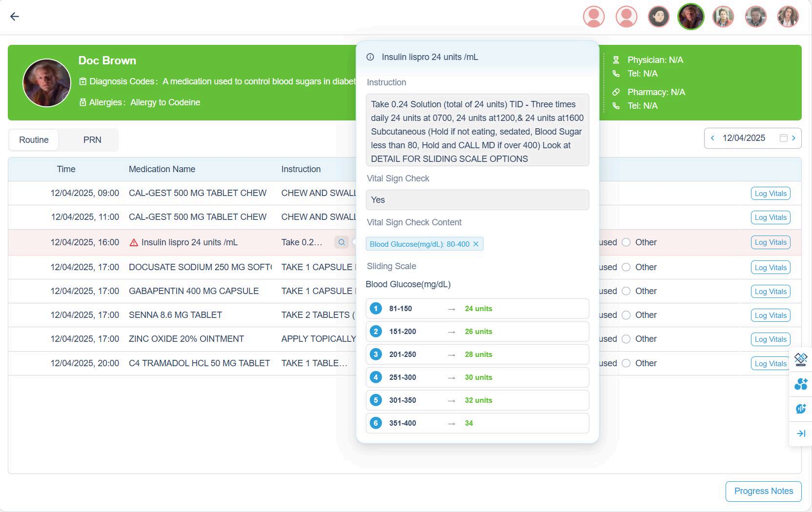Go to next date with right chevron
Image resolution: width=812 pixels, height=512 pixels.
click(793, 138)
